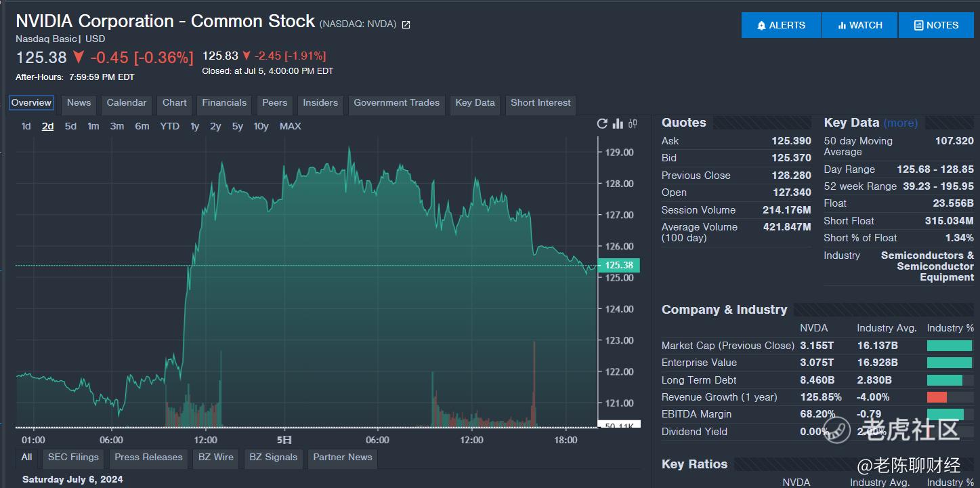980x488 pixels.
Task: Go to the Calendar tab
Action: [127, 103]
